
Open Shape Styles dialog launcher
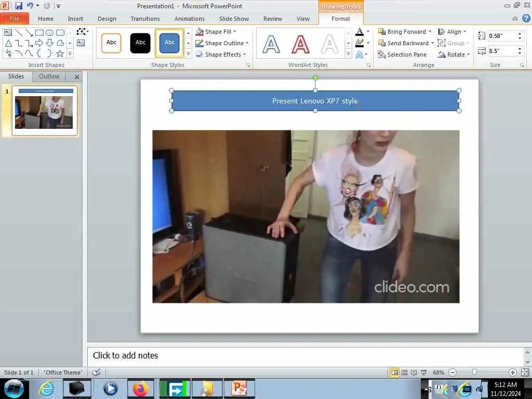point(248,65)
